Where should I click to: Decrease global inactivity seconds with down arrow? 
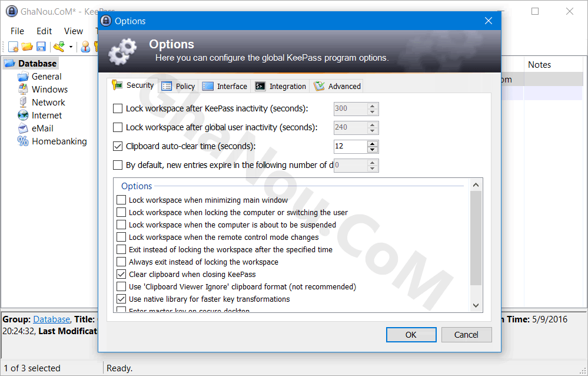pos(373,131)
